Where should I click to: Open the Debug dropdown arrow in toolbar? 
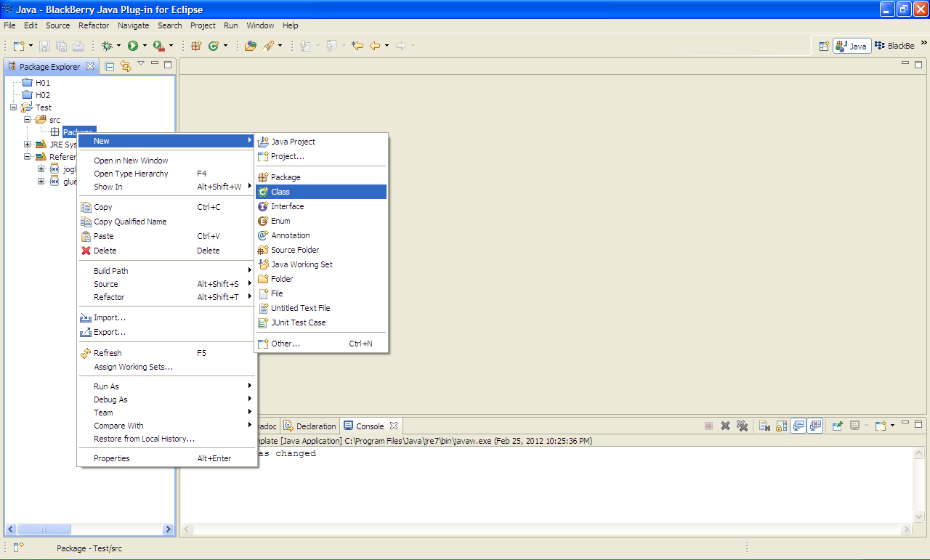[x=118, y=46]
